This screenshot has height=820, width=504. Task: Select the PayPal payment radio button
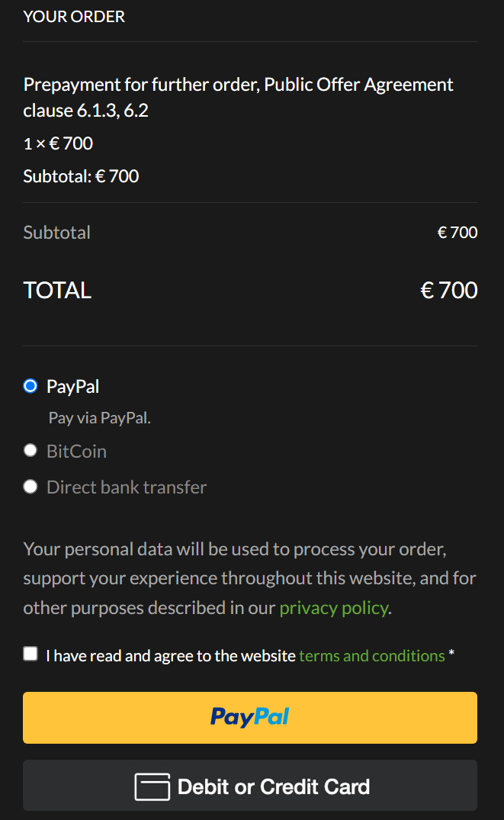pyautogui.click(x=30, y=386)
